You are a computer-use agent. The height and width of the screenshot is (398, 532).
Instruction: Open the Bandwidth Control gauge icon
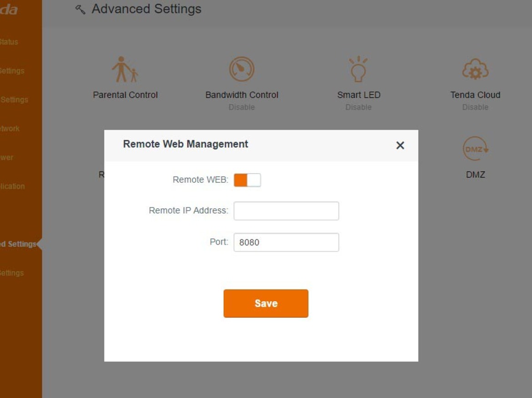(242, 69)
